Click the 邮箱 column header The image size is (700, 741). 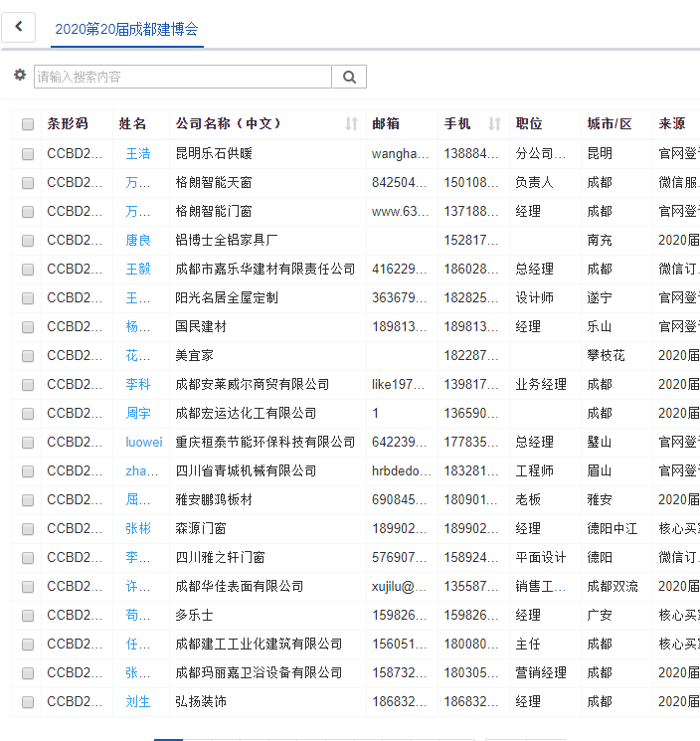[x=386, y=124]
